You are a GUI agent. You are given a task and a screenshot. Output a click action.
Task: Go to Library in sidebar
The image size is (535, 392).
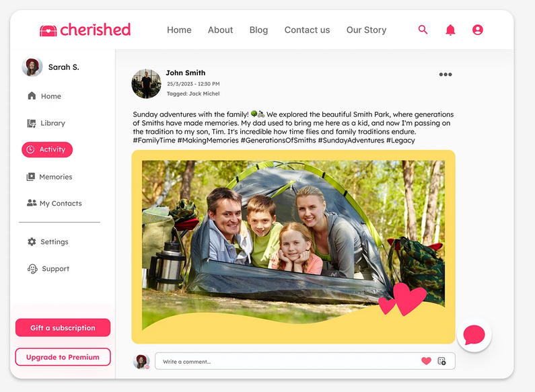click(46, 123)
